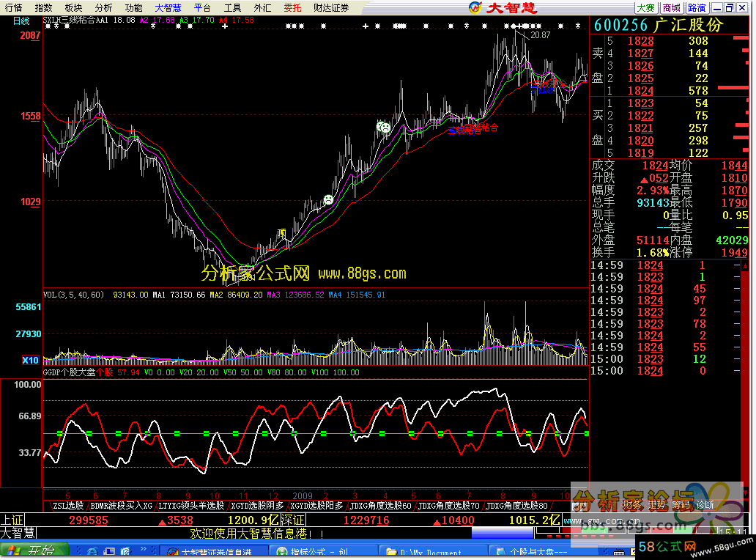Screen dimensions: 756x560
Task: Click the 商城 button
Action: click(x=672, y=8)
